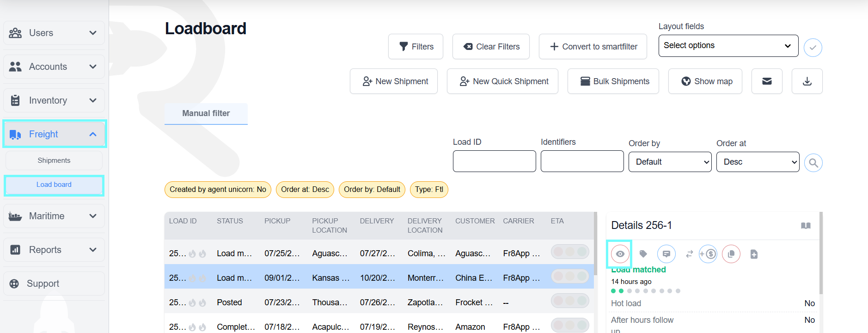Viewport: 868px width, 333px height.
Task: Click the LOAD ID column header
Action: pyautogui.click(x=183, y=221)
